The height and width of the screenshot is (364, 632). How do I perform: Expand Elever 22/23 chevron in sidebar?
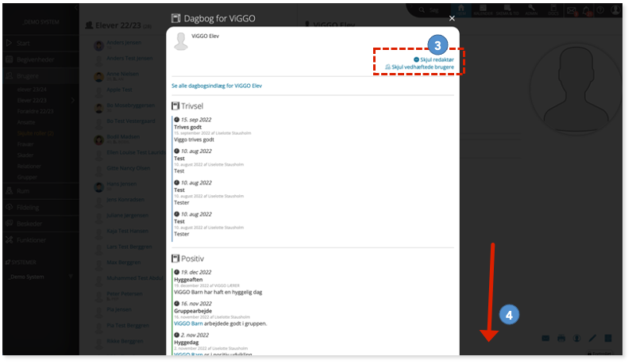click(x=73, y=100)
